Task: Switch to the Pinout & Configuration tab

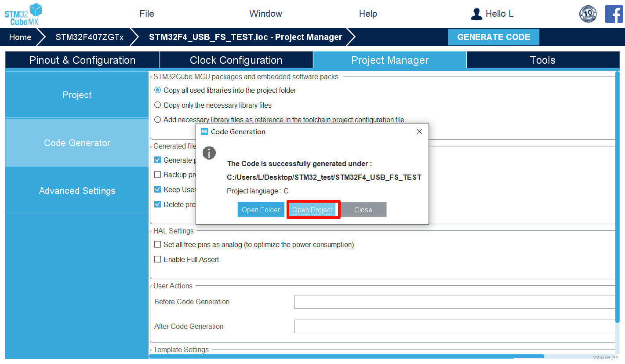Action: coord(82,60)
